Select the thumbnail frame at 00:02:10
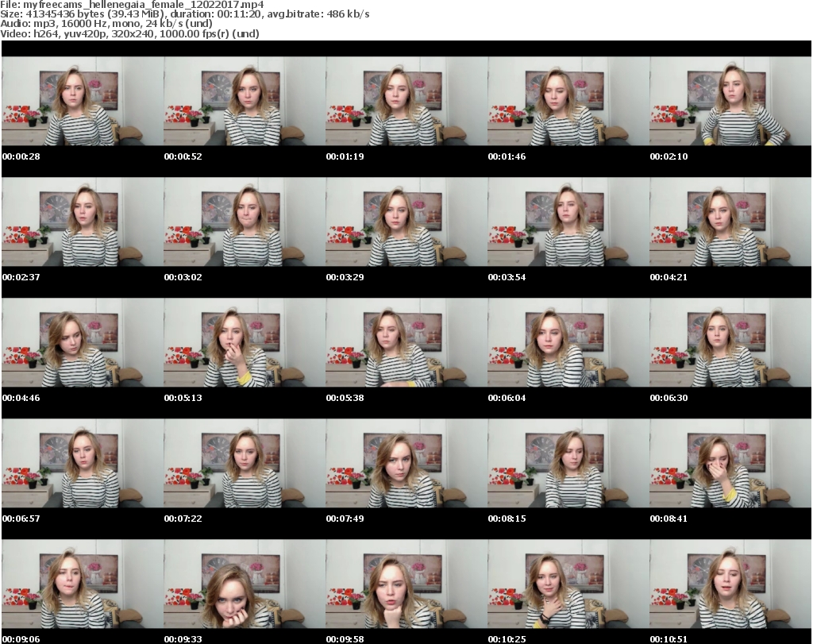Viewport: 813px width, 644px height. pos(730,101)
